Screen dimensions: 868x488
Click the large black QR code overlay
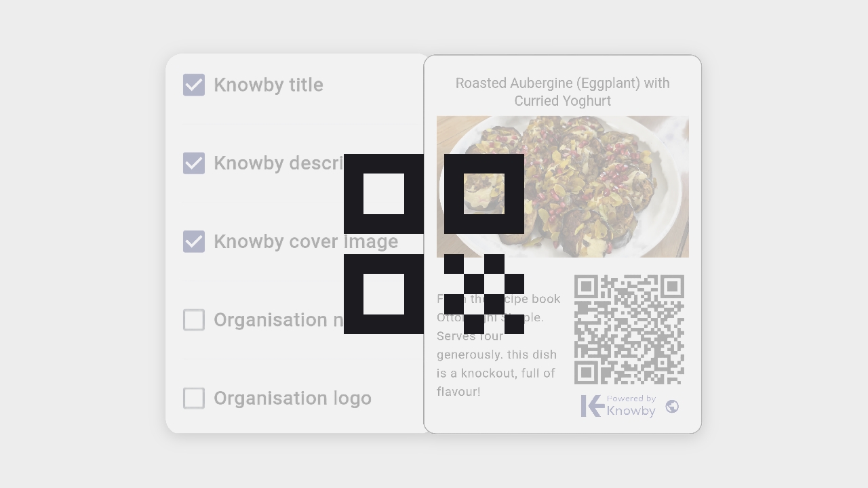tap(434, 244)
